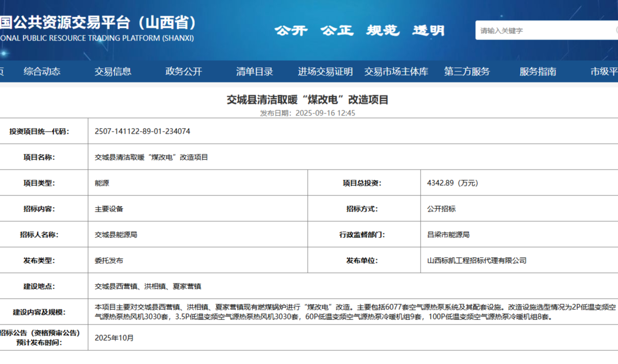
Task: Click the page title 交城县清洁取暖“煤改电”改造项目
Action: point(308,100)
